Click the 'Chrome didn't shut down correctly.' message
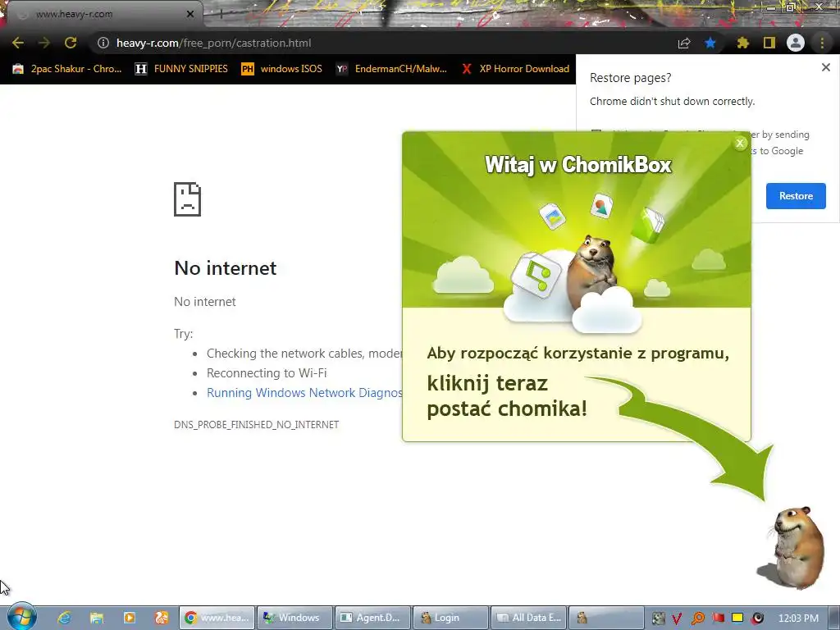The width and height of the screenshot is (840, 630). (673, 101)
